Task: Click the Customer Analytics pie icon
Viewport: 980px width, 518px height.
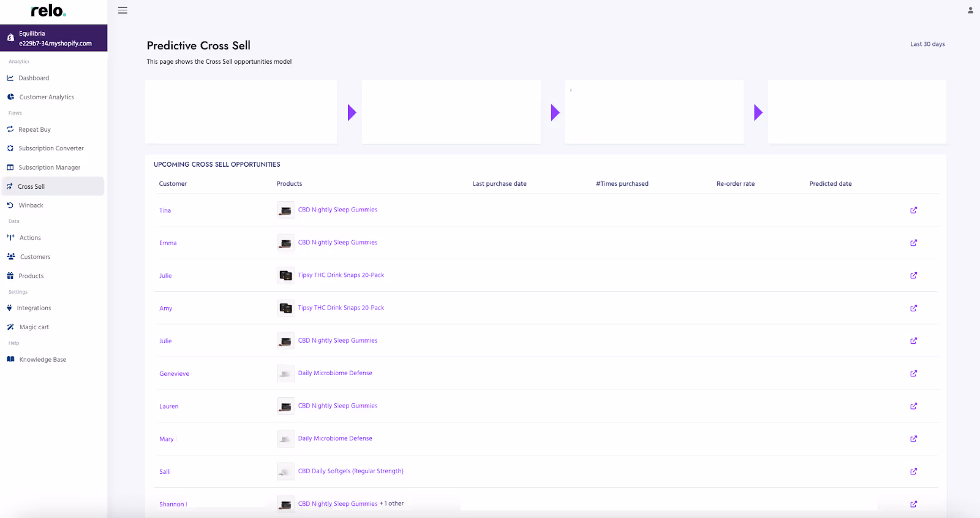Action: coord(10,97)
